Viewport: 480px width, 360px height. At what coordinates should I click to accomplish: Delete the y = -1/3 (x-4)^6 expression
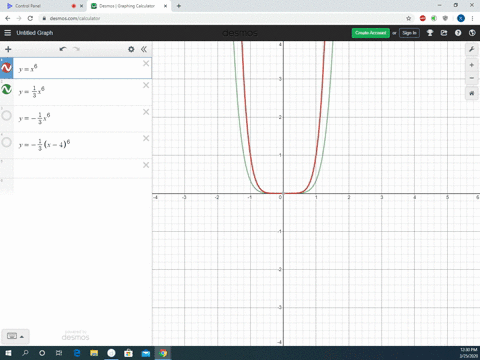146,138
